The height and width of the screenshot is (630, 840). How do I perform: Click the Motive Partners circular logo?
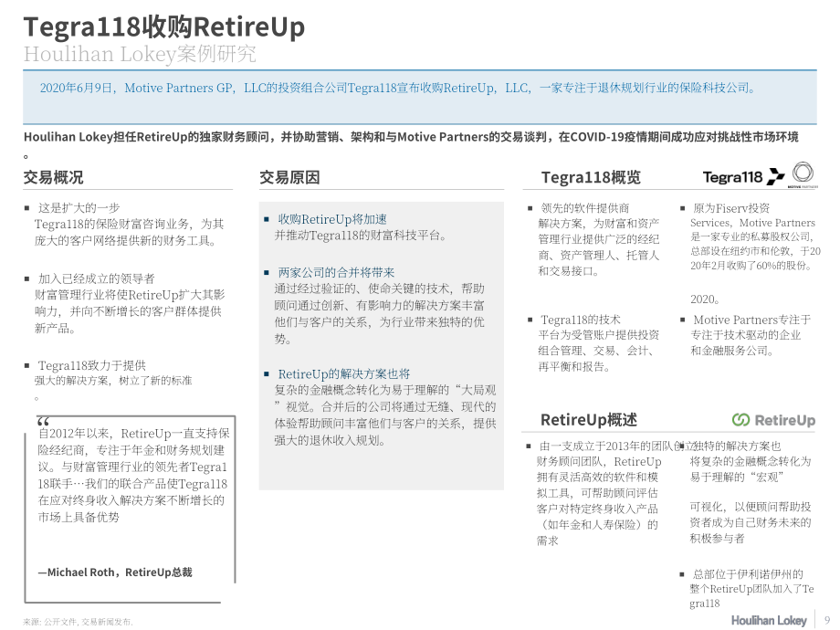pos(803,174)
